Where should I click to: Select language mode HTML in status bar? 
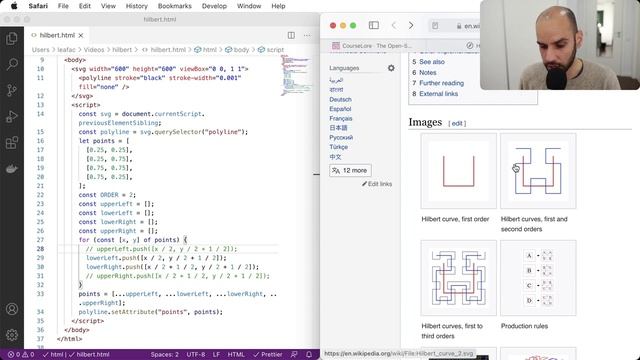[x=236, y=354]
